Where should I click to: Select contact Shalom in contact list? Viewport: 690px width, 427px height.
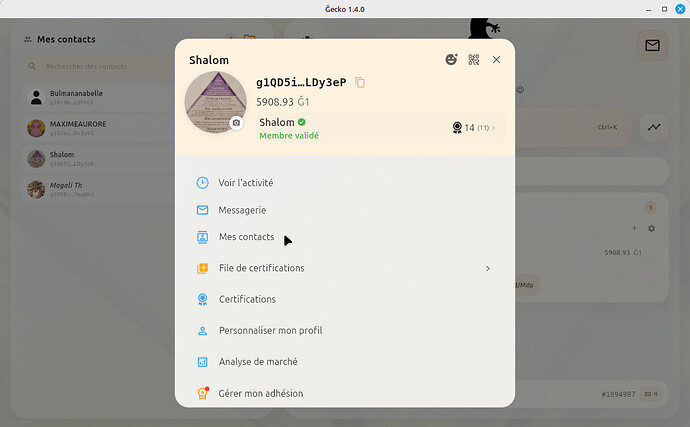(x=99, y=159)
